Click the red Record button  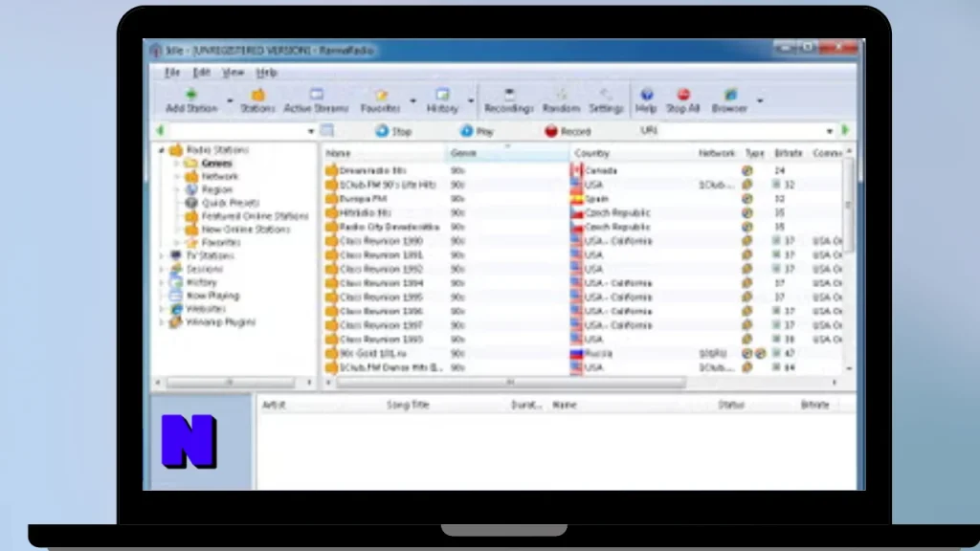[x=568, y=131]
